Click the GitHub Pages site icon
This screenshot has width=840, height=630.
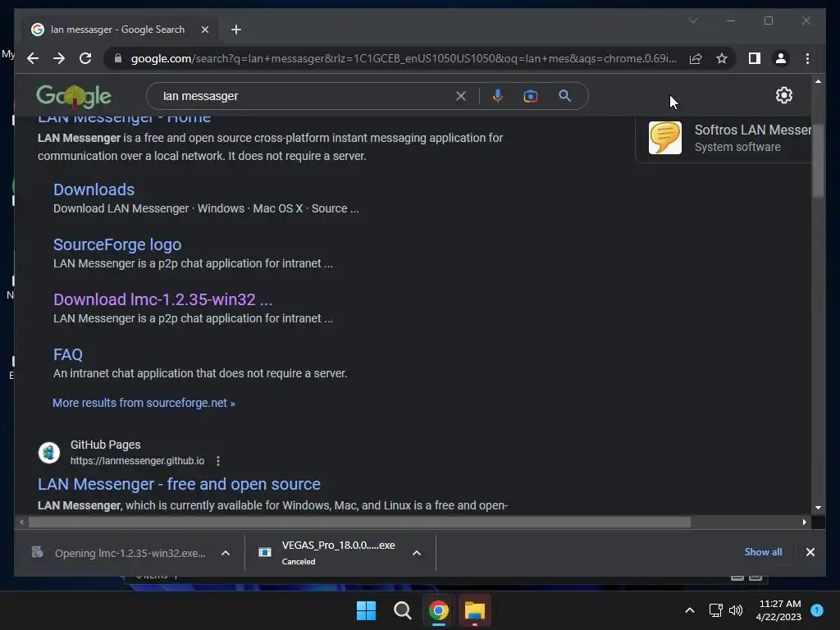(49, 453)
